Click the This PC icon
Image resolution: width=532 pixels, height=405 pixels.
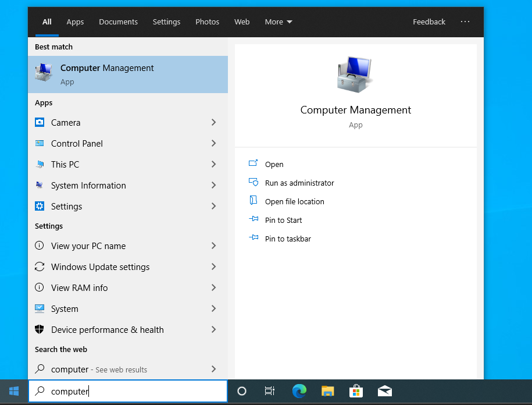[x=40, y=164]
